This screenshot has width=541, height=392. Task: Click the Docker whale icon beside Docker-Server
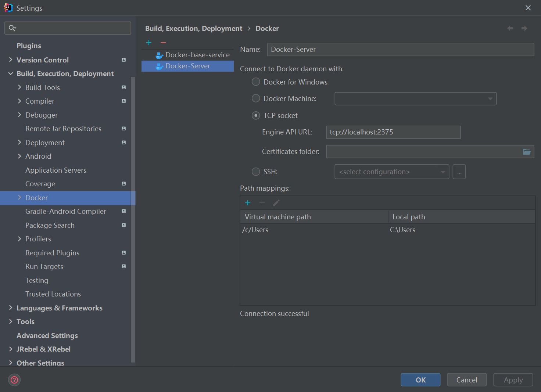[159, 66]
